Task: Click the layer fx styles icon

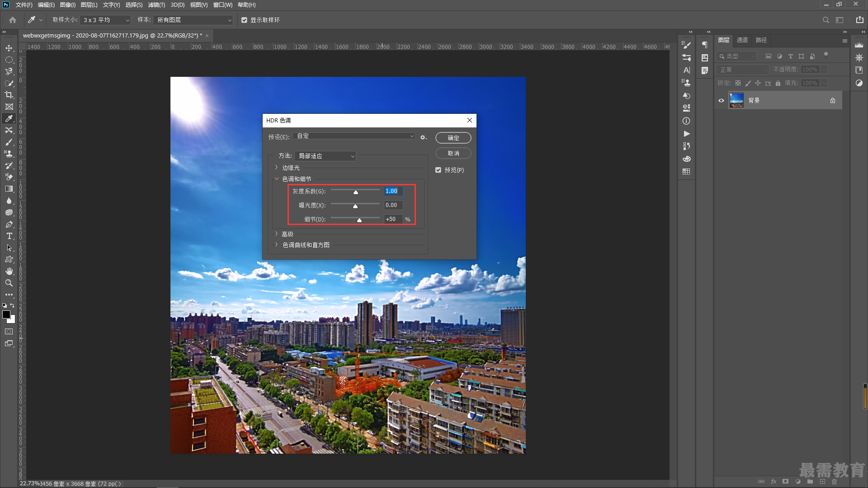Action: tap(774, 481)
